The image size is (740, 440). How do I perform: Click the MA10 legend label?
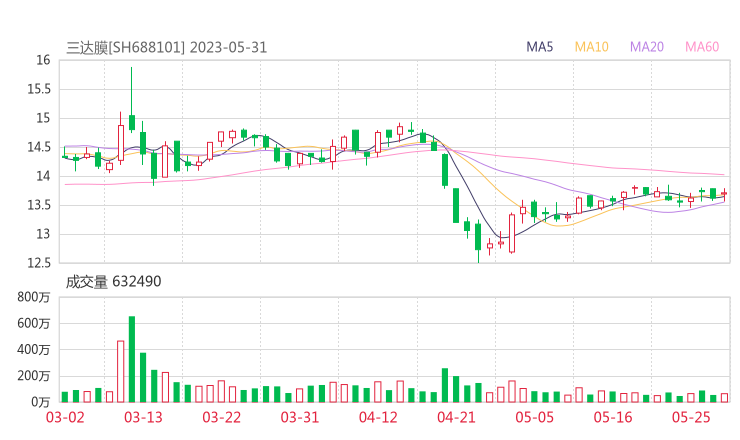tap(591, 47)
